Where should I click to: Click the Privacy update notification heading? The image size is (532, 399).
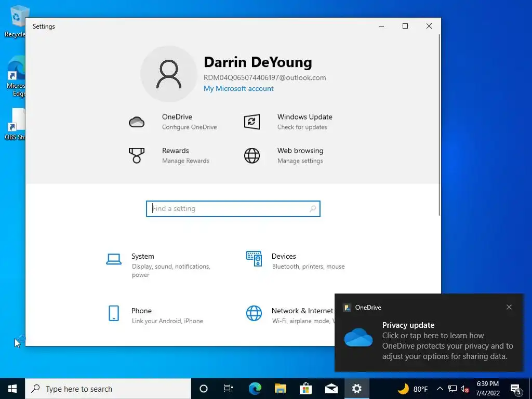(408, 325)
